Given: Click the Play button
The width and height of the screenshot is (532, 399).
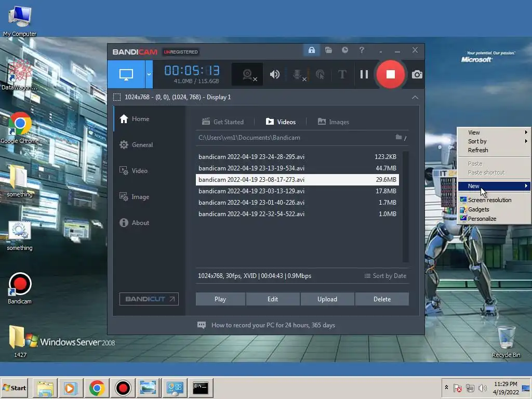Looking at the screenshot, I should tap(220, 299).
